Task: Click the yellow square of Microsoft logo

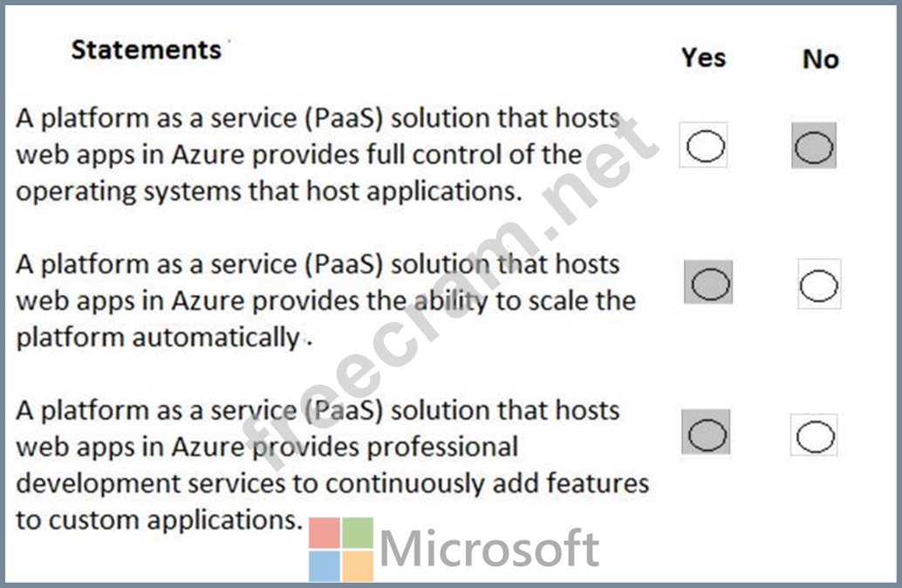Action: (x=358, y=566)
